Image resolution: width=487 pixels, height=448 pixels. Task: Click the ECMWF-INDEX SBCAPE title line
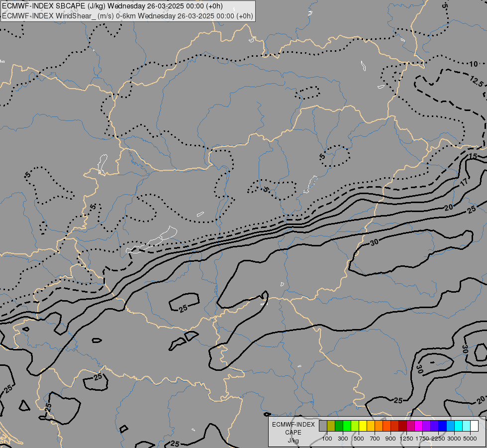[112, 6]
